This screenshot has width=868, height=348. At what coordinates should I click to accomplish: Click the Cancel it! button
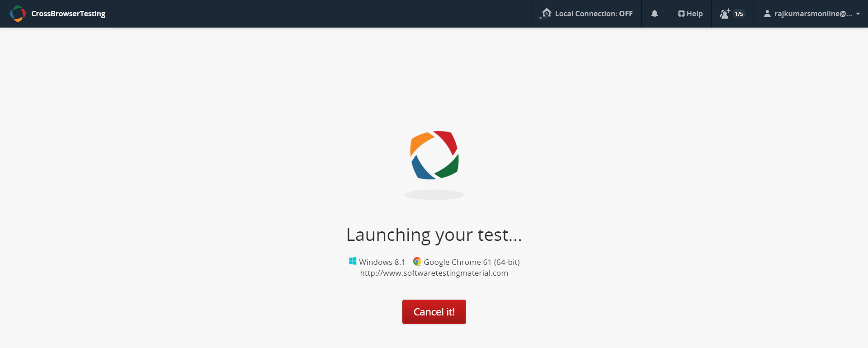434,312
